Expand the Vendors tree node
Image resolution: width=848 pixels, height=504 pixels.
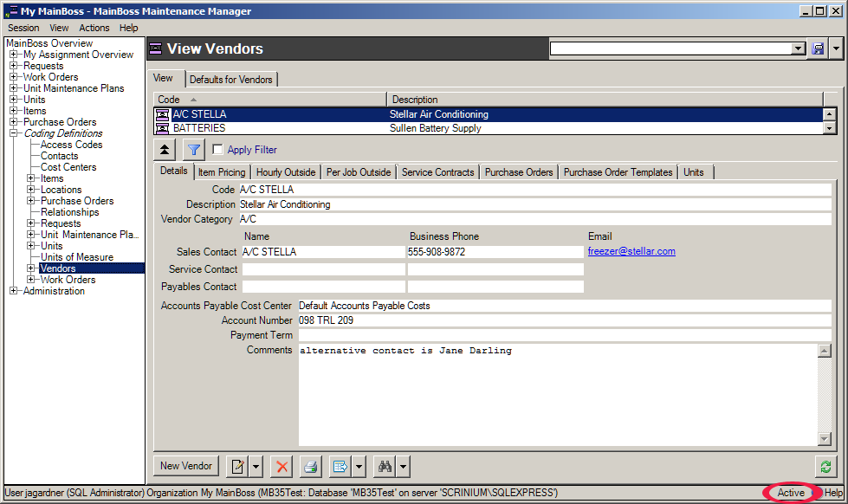pyautogui.click(x=31, y=268)
